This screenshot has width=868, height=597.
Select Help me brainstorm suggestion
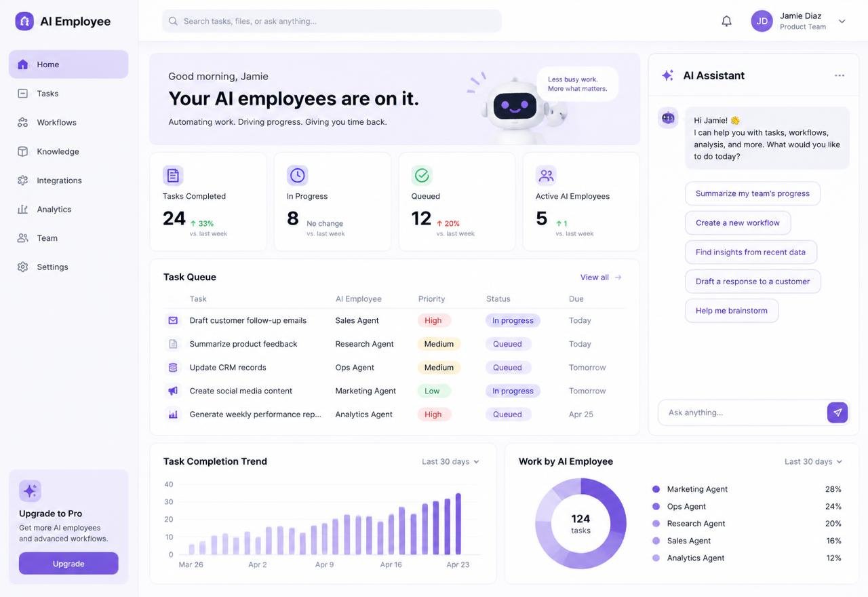pyautogui.click(x=732, y=311)
